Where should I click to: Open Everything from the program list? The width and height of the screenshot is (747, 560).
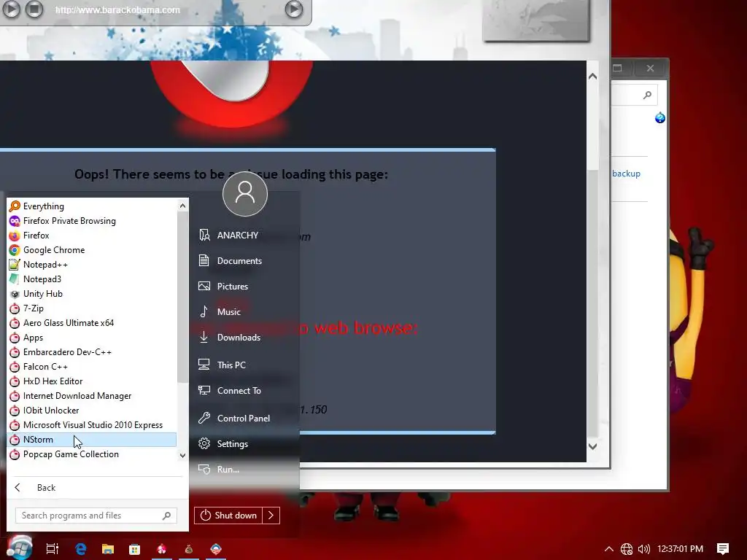coord(91,206)
